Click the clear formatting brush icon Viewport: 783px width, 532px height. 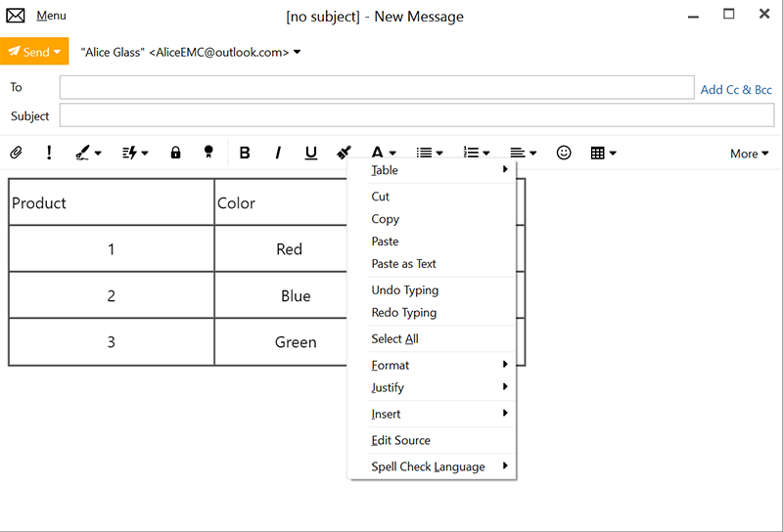click(x=345, y=153)
